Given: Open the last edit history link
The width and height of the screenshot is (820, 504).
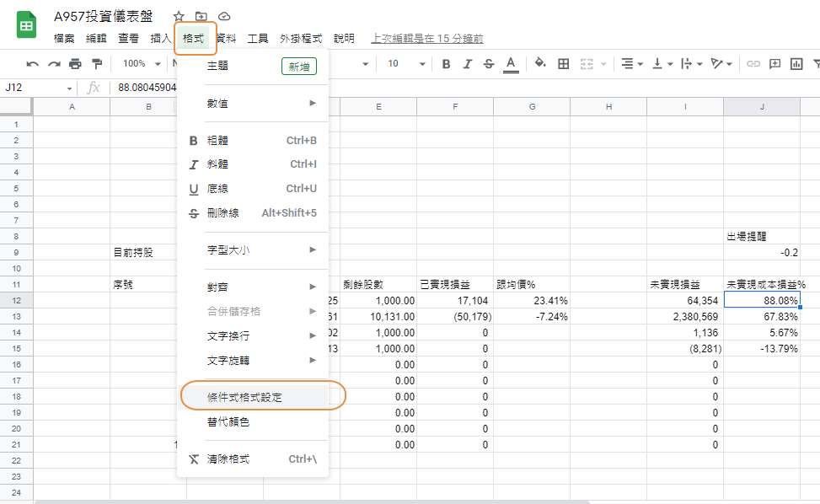Looking at the screenshot, I should tap(427, 39).
